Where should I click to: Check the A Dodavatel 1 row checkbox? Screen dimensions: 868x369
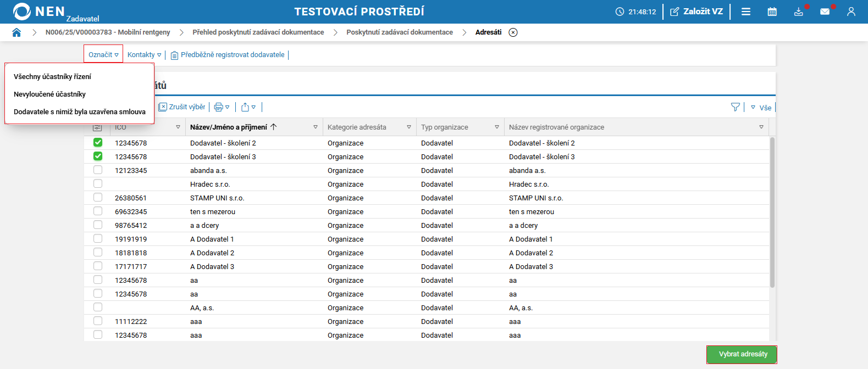coord(98,238)
